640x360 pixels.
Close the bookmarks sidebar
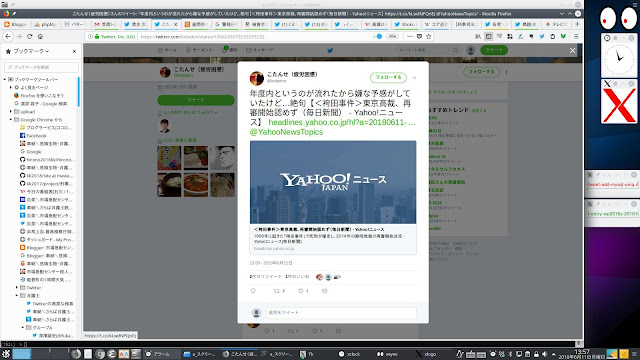click(x=74, y=51)
